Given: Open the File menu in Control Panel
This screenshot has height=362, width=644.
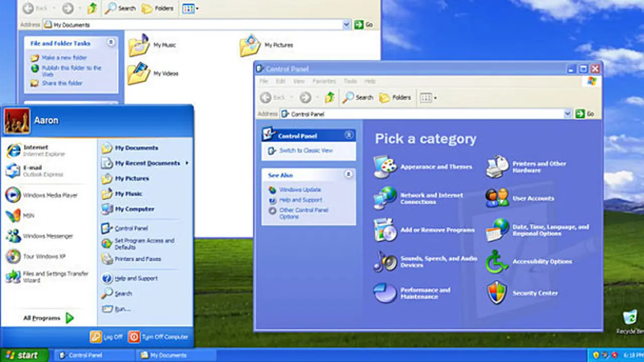Looking at the screenshot, I should click(264, 81).
